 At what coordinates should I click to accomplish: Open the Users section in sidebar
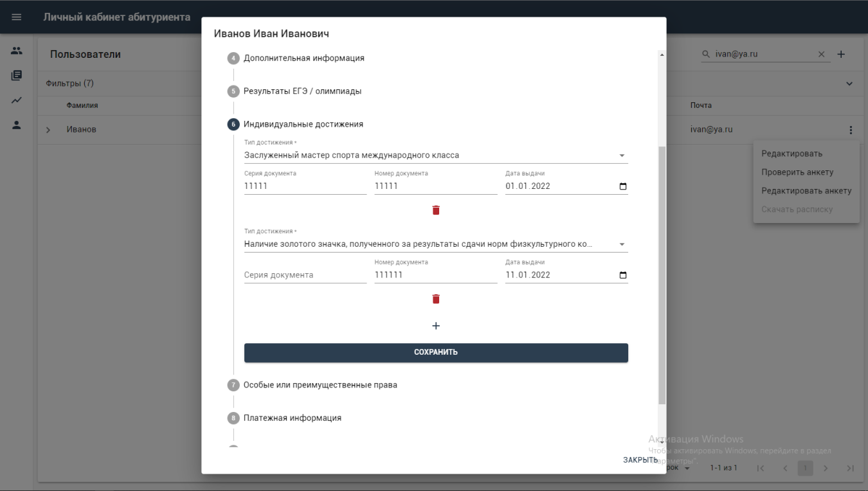(x=17, y=51)
